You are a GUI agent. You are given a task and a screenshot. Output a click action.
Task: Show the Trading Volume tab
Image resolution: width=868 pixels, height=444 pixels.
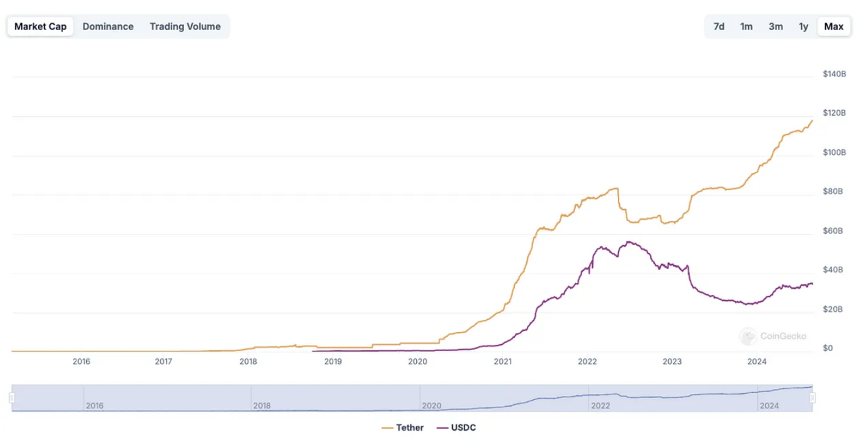point(185,26)
